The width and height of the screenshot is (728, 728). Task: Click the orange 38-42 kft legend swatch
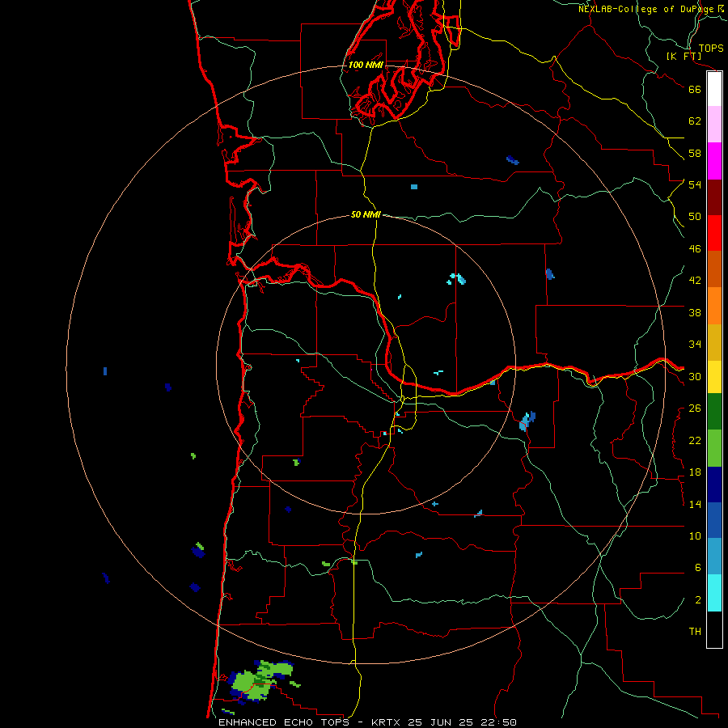tap(714, 306)
